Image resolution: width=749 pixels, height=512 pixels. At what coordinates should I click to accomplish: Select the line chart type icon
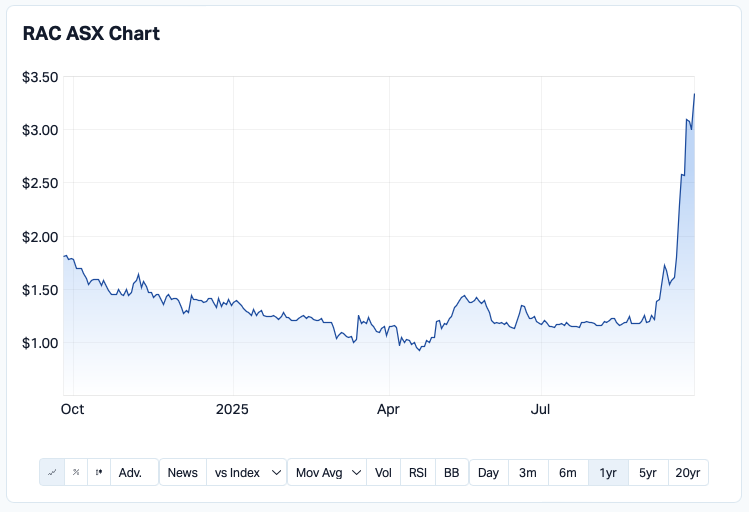(x=52, y=473)
